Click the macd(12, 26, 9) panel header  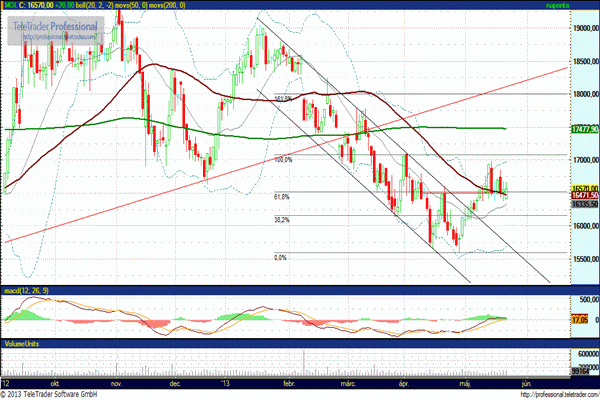pyautogui.click(x=26, y=291)
